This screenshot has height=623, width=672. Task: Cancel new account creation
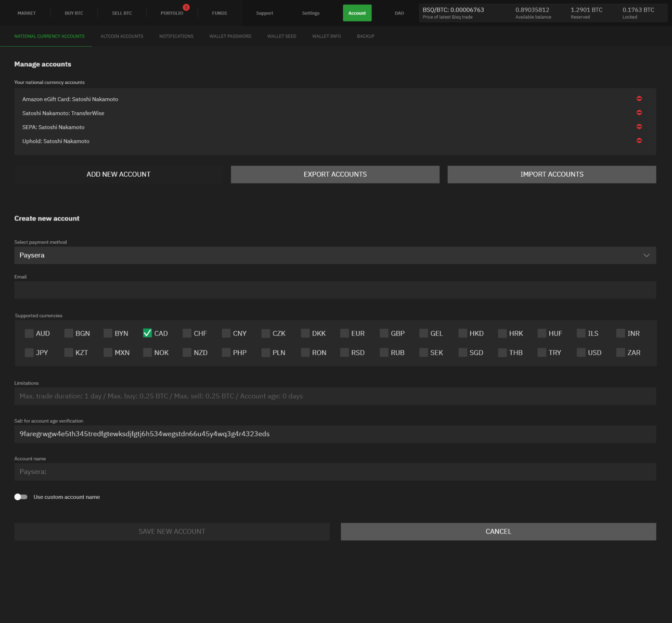(498, 531)
